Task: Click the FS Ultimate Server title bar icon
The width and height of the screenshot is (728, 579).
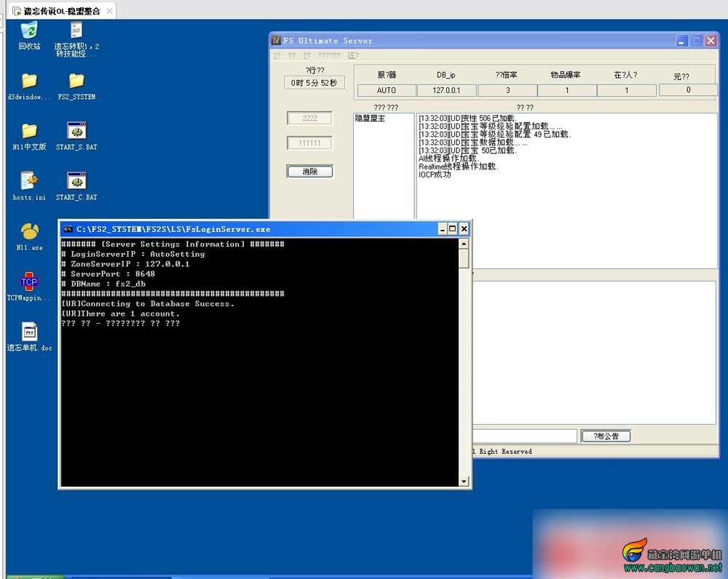Action: click(x=276, y=40)
